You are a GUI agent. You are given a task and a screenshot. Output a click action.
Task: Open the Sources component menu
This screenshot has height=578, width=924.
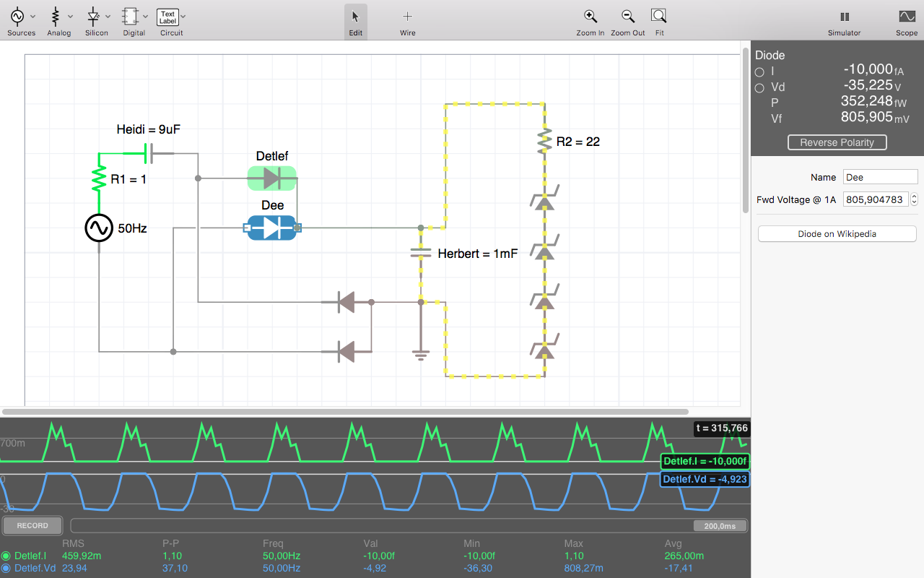[x=17, y=16]
